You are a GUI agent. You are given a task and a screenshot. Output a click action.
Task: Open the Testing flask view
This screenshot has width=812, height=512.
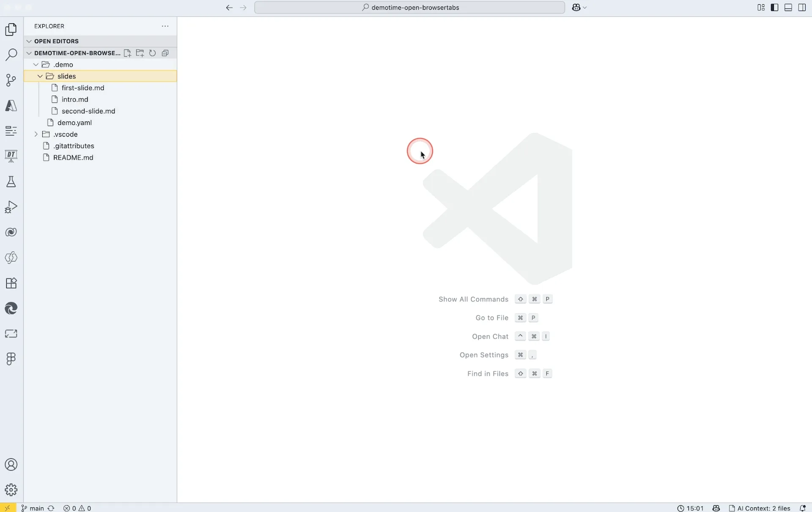click(11, 182)
